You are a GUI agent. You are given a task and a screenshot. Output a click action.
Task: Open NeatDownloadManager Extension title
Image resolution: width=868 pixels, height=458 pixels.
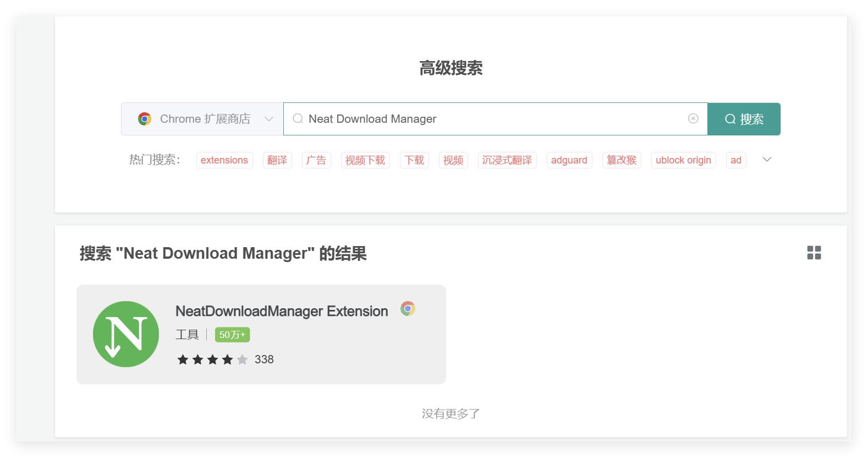coord(282,311)
